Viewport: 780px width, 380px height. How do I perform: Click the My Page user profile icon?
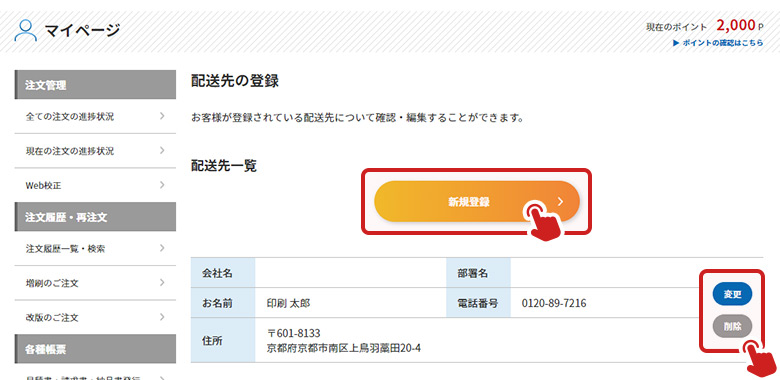26,30
